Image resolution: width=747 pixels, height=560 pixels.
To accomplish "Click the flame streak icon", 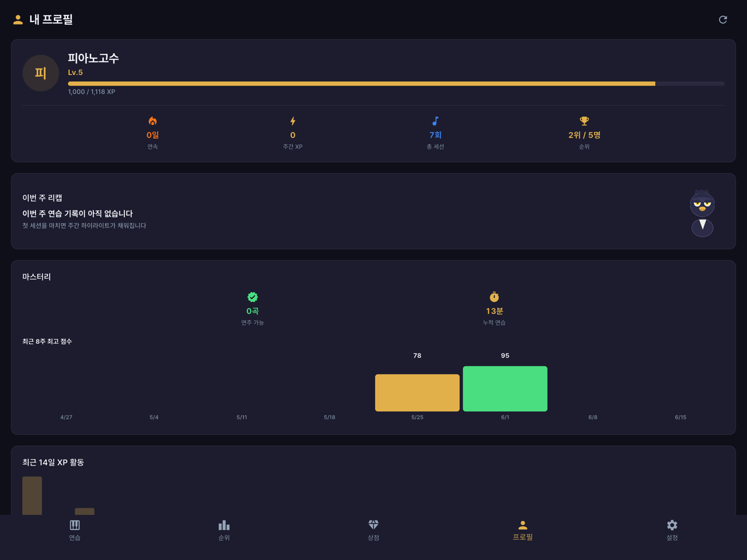I will tap(153, 121).
